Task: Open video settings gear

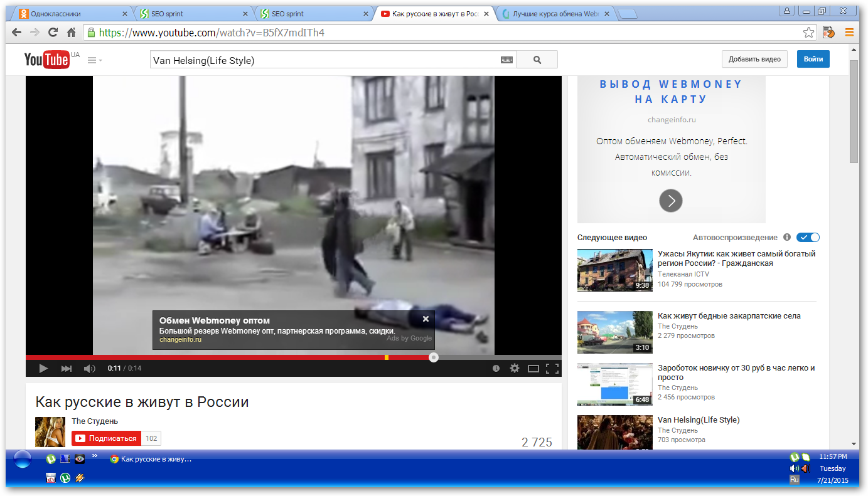Action: (515, 369)
